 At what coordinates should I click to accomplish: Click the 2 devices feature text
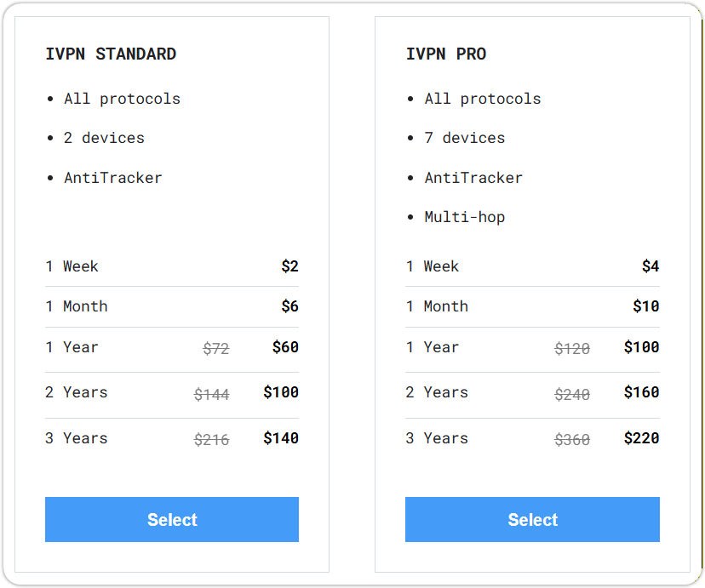pos(104,138)
